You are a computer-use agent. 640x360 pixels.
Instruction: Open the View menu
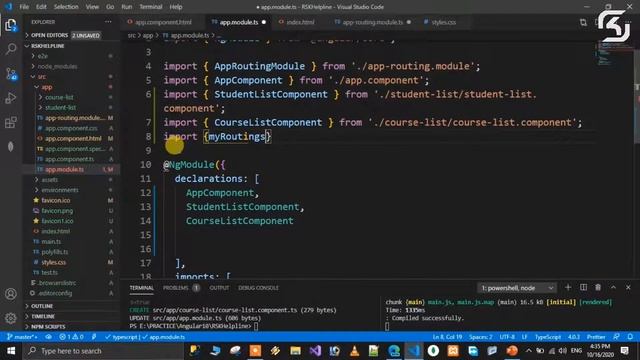92,7
